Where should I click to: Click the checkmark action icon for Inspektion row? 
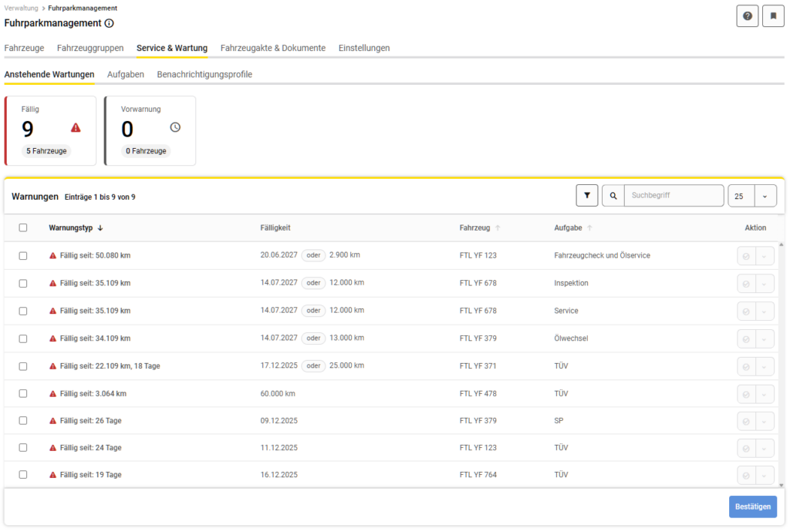pos(746,284)
